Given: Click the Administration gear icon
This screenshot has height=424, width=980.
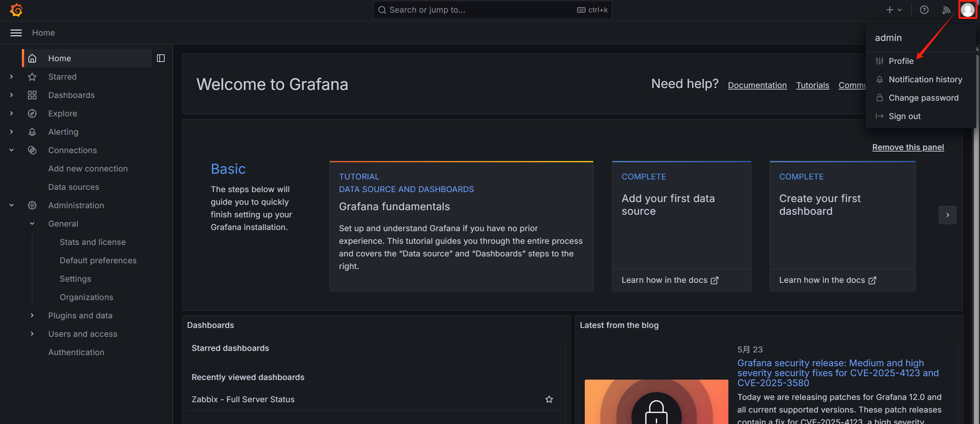Looking at the screenshot, I should [x=32, y=205].
